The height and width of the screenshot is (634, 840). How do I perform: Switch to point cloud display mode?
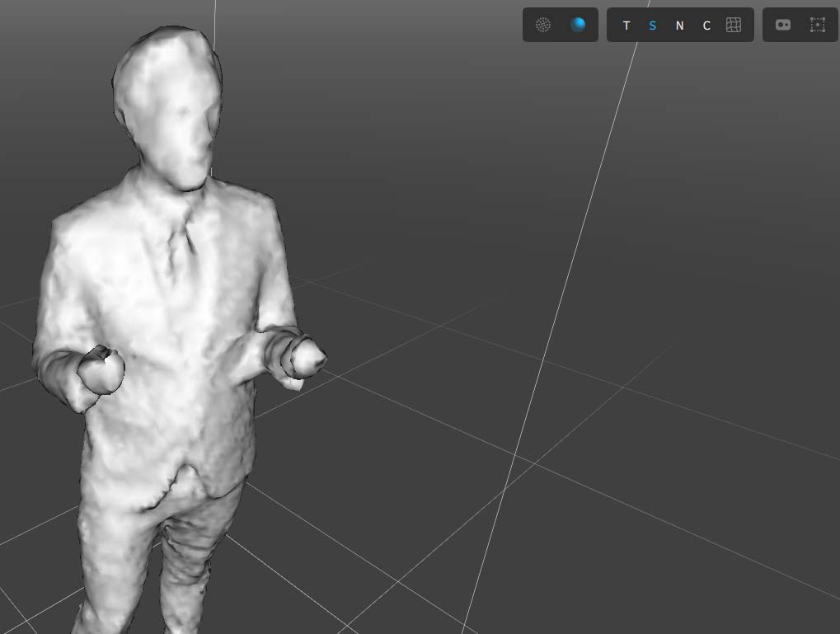[x=542, y=25]
